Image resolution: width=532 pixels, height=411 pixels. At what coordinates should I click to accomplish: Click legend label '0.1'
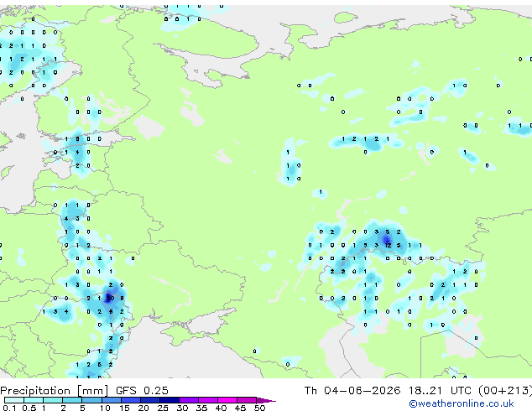9,408
